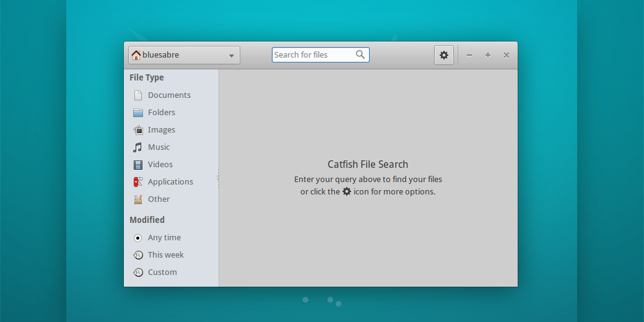Toggle the Music filter label

coord(158,147)
